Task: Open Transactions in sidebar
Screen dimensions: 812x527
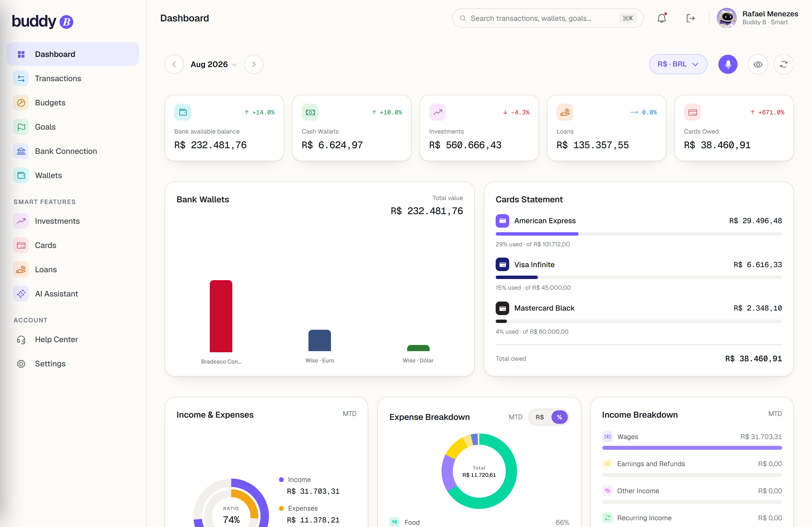Action: [x=73, y=78]
